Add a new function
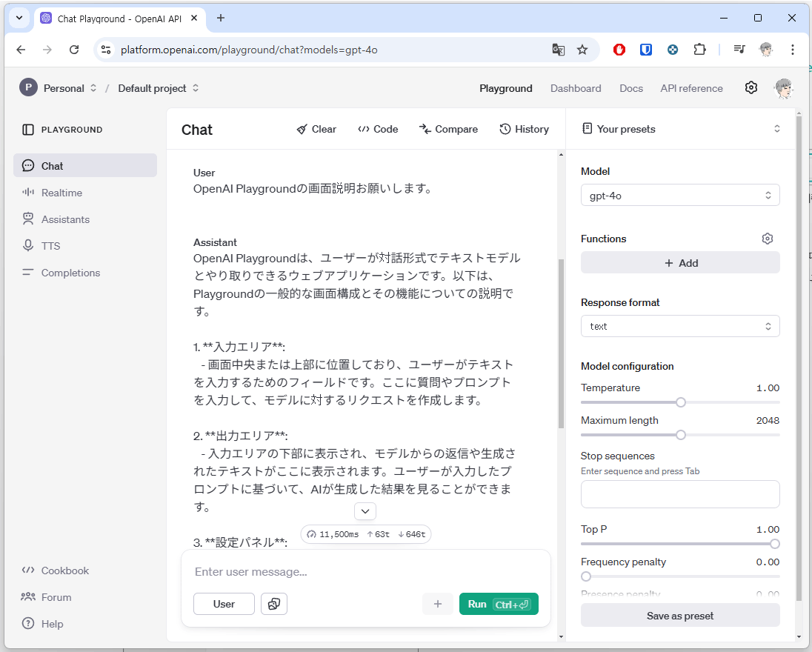Viewport: 812px width, 652px height. (680, 263)
